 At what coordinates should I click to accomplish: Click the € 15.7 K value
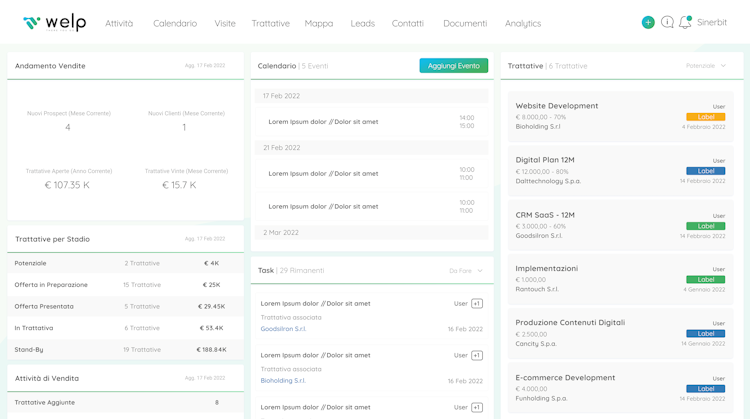(x=179, y=185)
